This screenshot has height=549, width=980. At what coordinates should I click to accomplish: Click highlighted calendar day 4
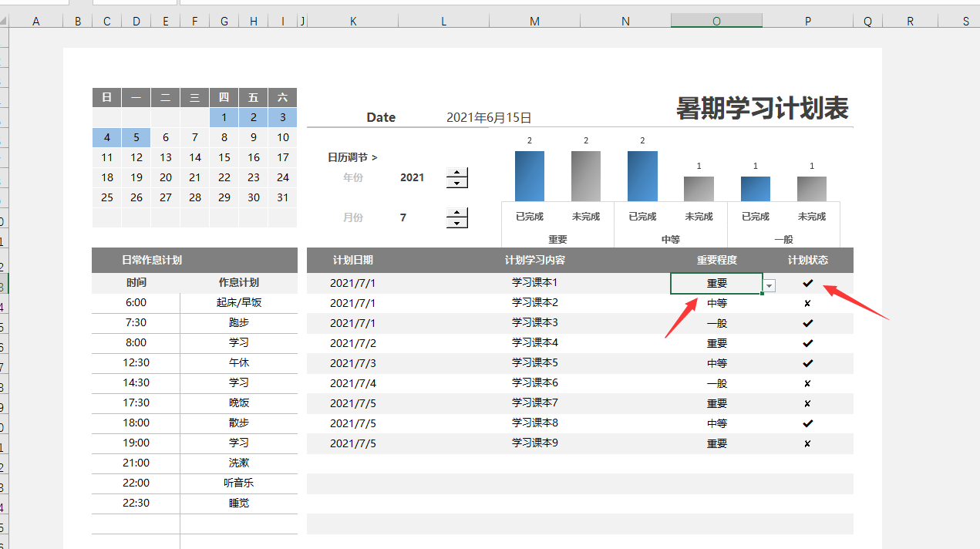pos(107,137)
